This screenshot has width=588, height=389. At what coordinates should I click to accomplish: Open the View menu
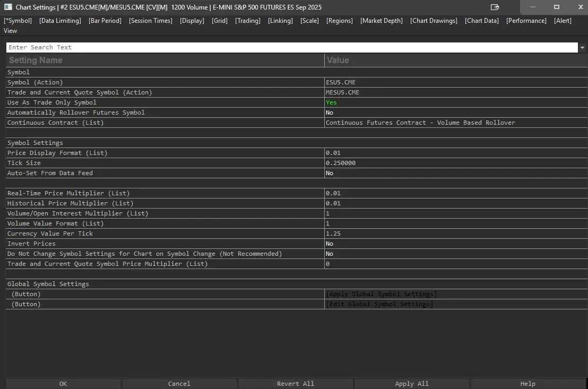[11, 31]
